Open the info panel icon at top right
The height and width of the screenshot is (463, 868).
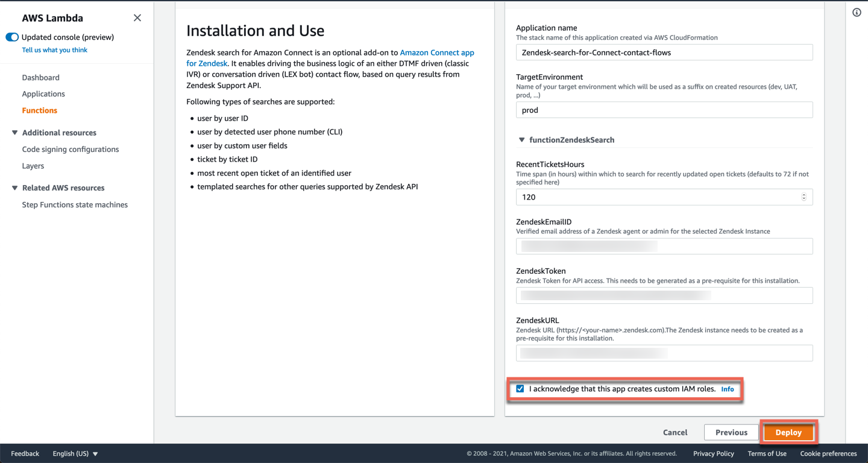pyautogui.click(x=857, y=13)
